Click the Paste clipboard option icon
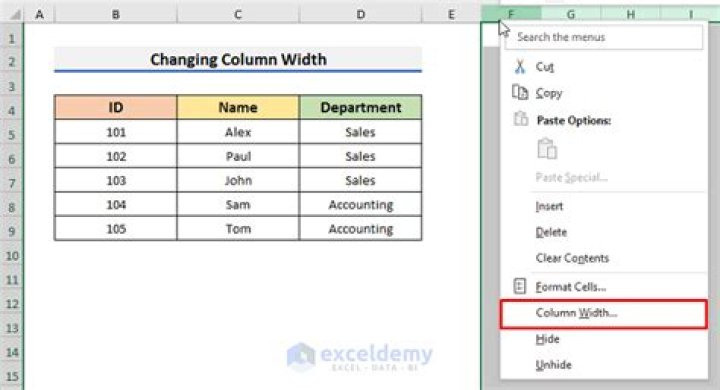The image size is (720, 390). point(547,149)
